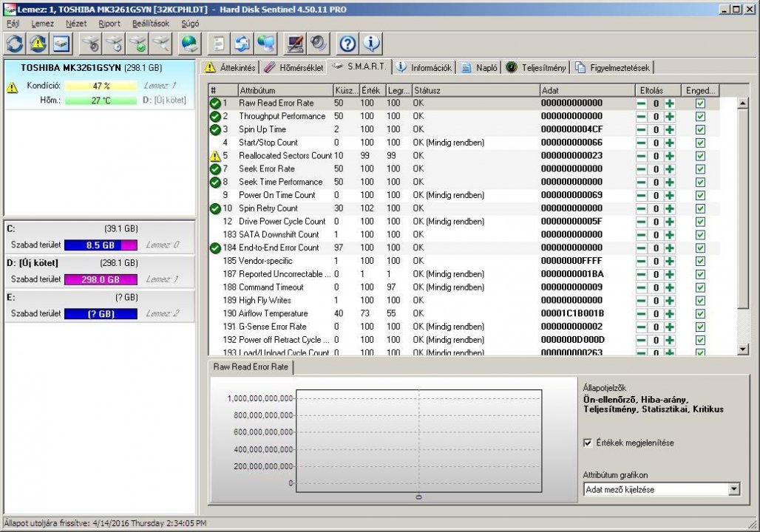This screenshot has width=760, height=532.
Task: Select the TOSHIBA MK3261GSYN disk header
Action: tap(91, 68)
